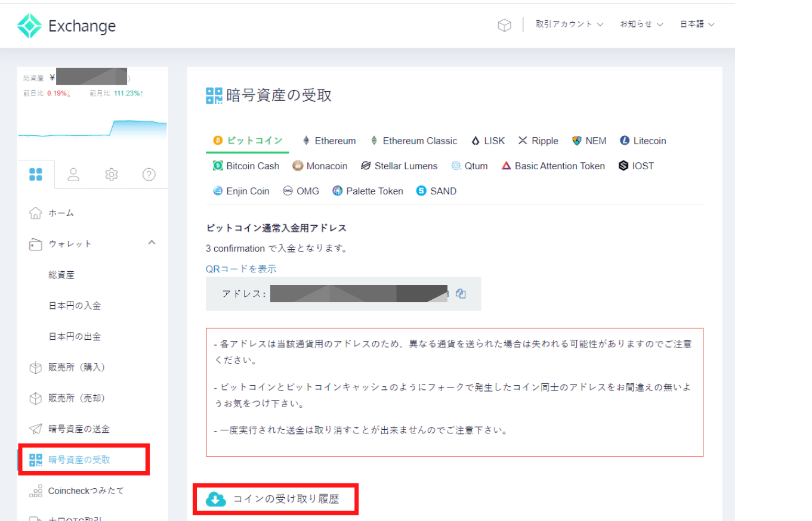Copy the bitcoin address via copy icon
This screenshot has height=521, width=812.
pos(461,293)
